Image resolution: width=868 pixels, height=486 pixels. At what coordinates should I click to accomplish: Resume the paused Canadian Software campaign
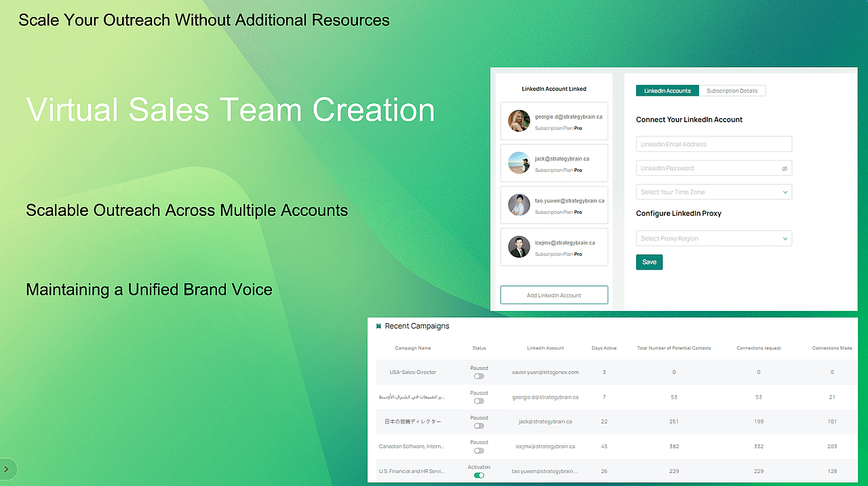pyautogui.click(x=479, y=450)
